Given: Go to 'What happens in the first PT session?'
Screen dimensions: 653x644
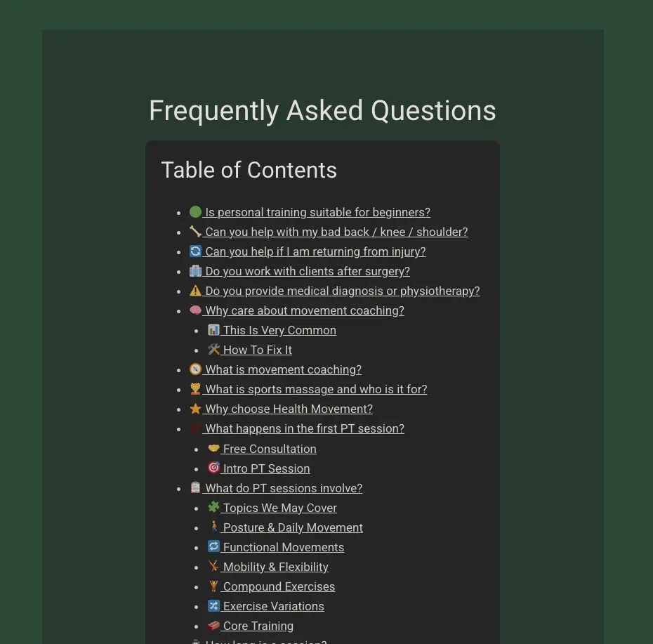Looking at the screenshot, I should pyautogui.click(x=305, y=428).
